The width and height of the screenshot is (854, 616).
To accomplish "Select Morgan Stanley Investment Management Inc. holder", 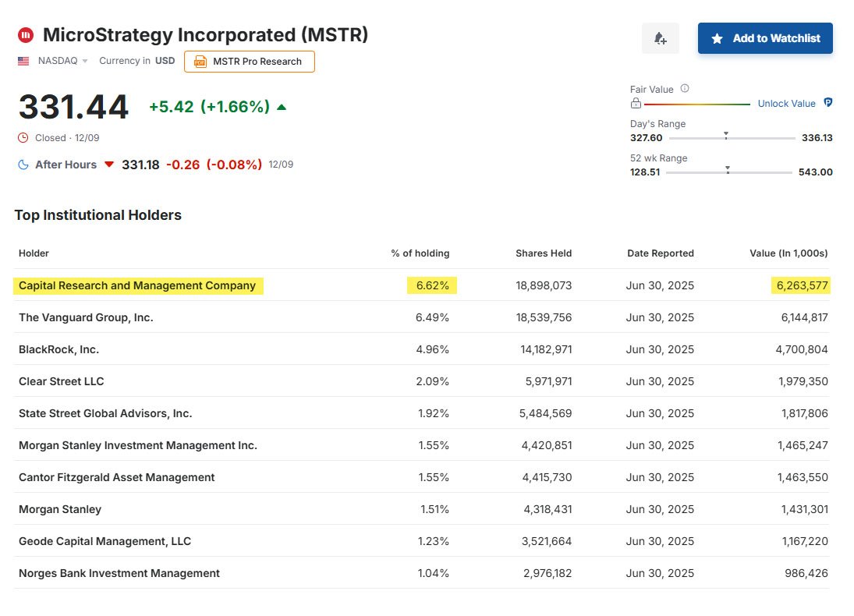I will point(138,445).
